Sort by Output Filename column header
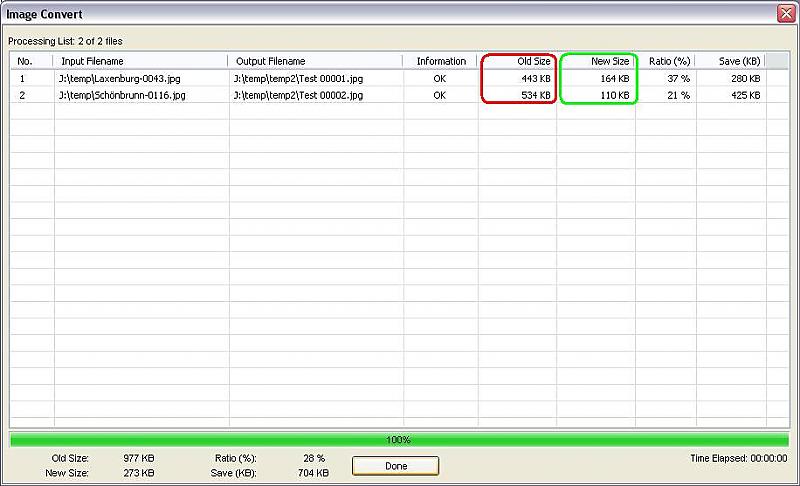 click(316, 61)
